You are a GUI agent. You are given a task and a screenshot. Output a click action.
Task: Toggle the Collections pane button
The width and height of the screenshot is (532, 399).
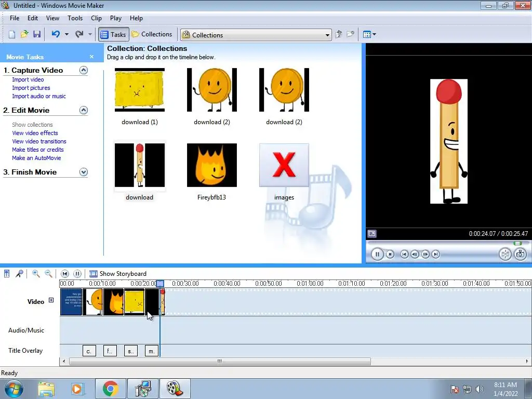[x=152, y=34]
